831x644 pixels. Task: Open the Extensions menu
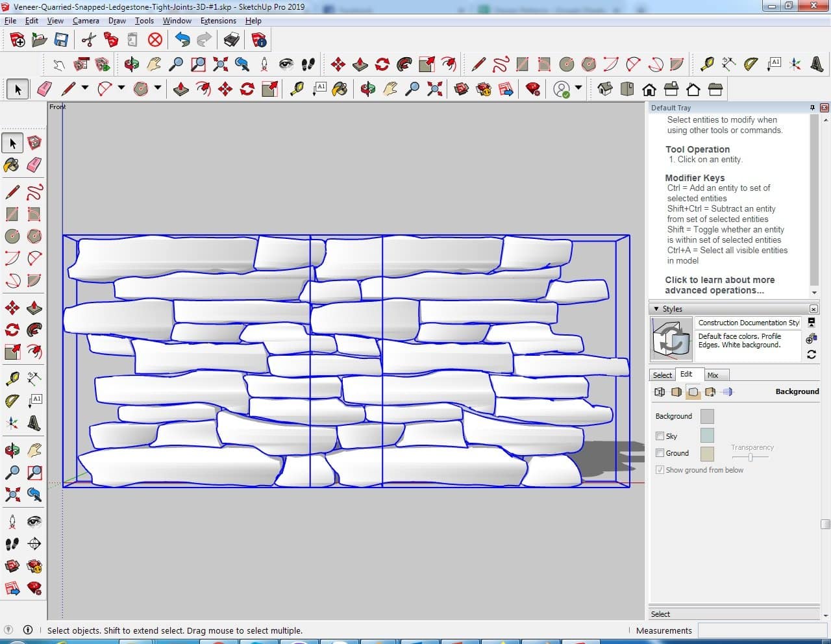click(x=218, y=21)
